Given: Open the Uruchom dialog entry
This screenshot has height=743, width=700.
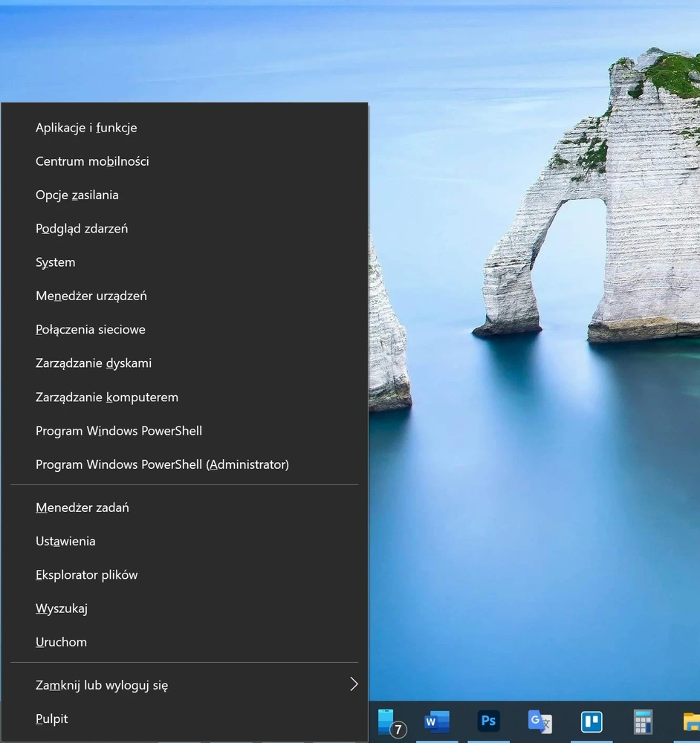Looking at the screenshot, I should tap(184, 642).
